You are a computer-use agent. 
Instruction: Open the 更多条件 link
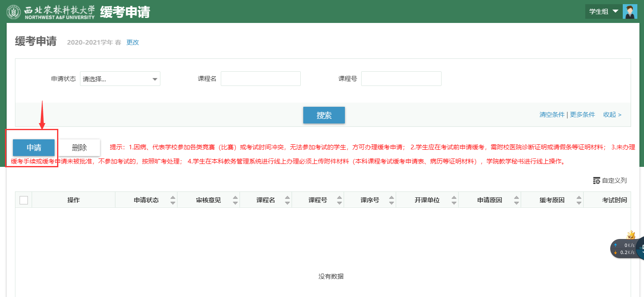(582, 115)
